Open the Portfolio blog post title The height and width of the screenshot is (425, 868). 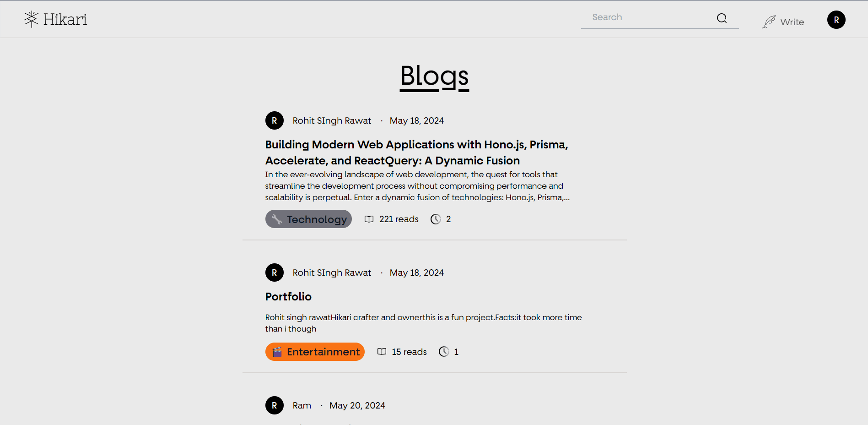(x=288, y=297)
